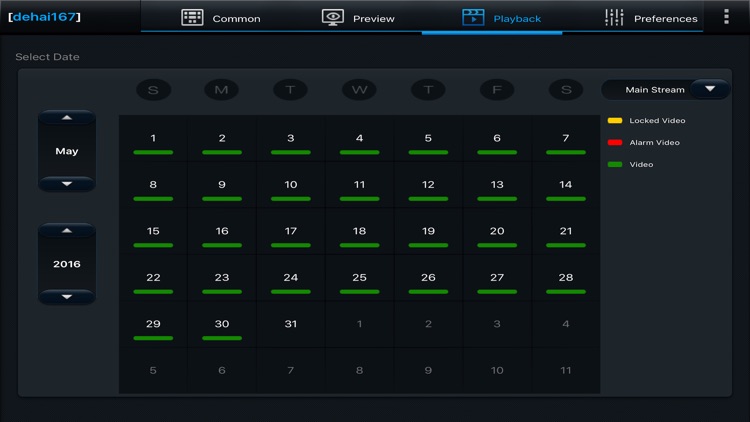Select May 2 on the calendar
The image size is (750, 422).
(x=222, y=138)
